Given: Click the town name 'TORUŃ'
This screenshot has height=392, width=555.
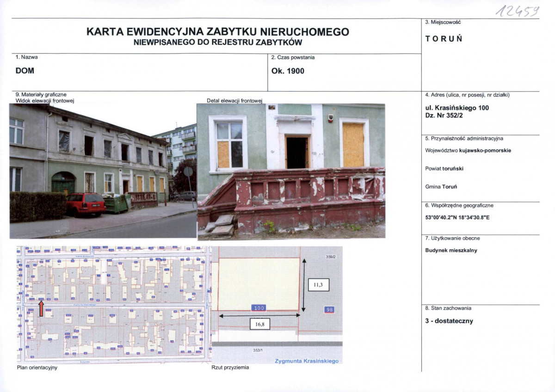Looking at the screenshot, I should [x=444, y=38].
